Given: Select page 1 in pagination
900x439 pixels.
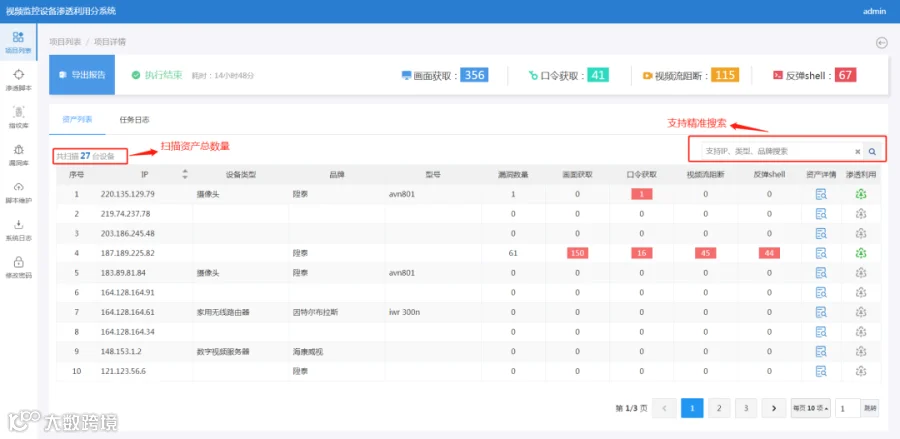Looking at the screenshot, I should [x=692, y=408].
